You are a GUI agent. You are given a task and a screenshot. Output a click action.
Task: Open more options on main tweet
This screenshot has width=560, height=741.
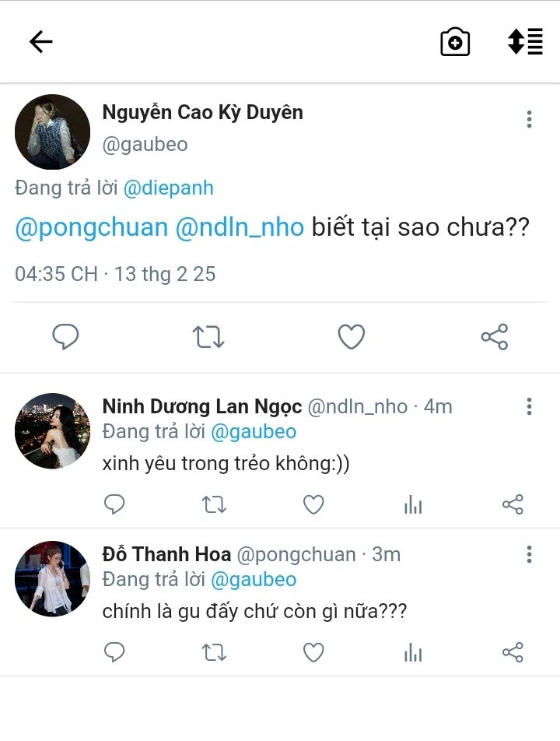[x=529, y=119]
